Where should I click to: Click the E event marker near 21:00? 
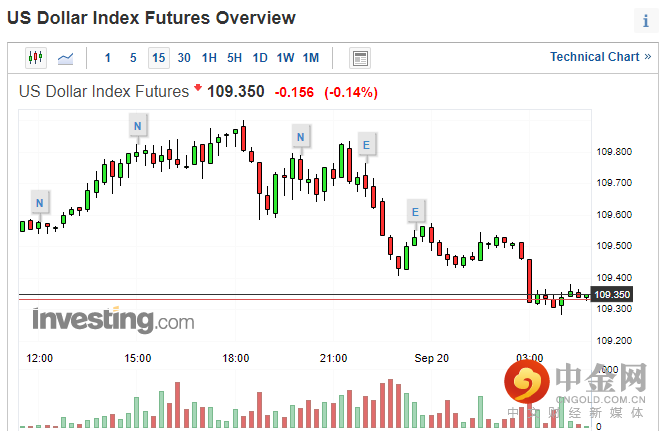point(366,146)
